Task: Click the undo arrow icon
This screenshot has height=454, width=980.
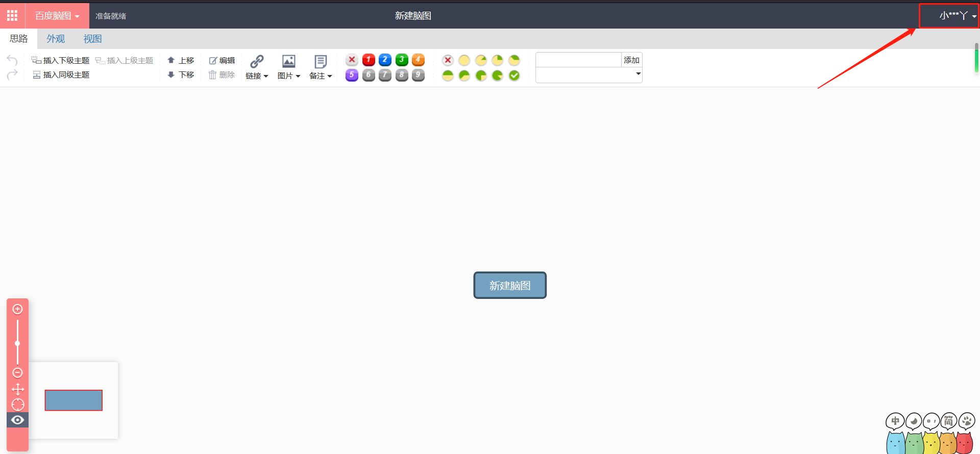Action: click(x=12, y=60)
